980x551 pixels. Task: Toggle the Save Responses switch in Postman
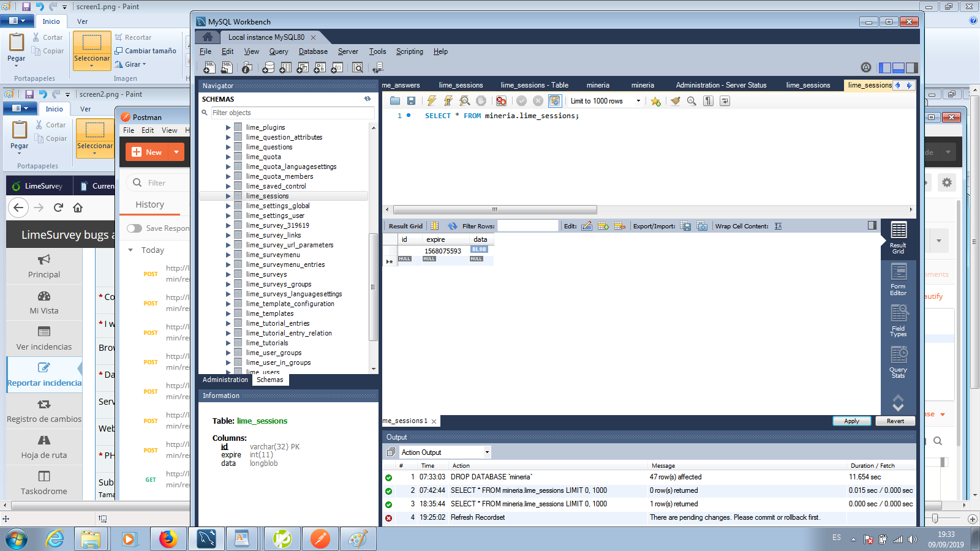tap(134, 228)
